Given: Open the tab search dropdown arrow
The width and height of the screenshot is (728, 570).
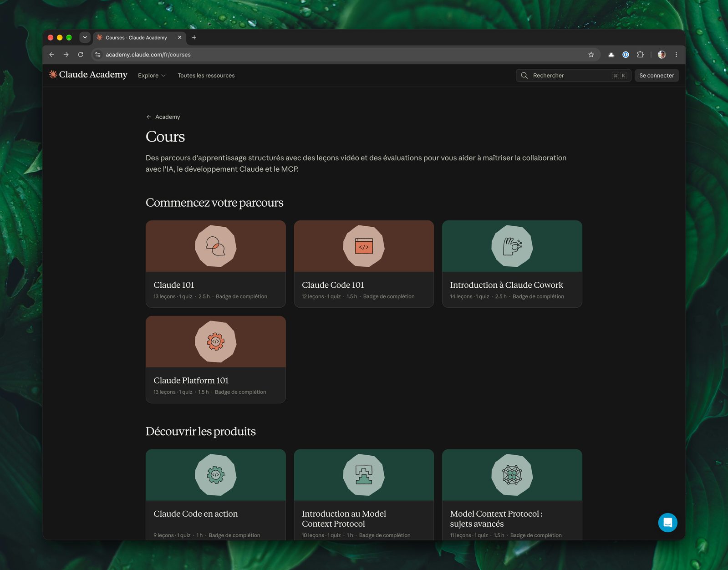Looking at the screenshot, I should tap(85, 37).
